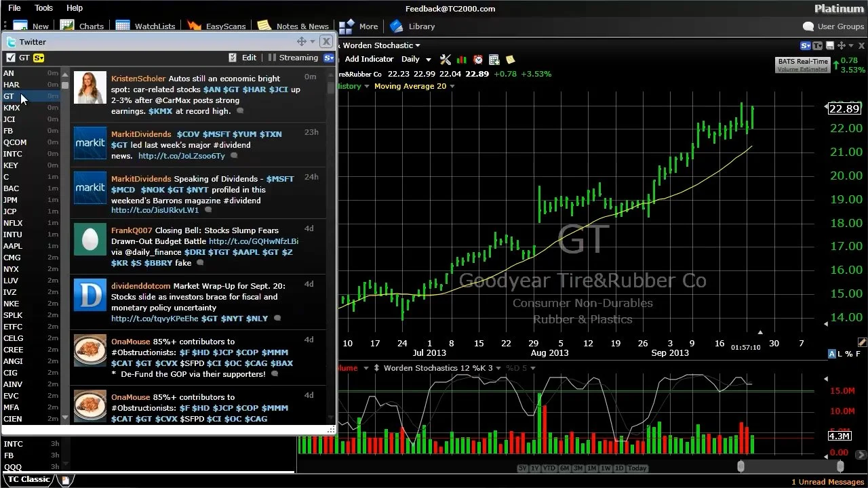Screen dimensions: 868x488
Task: Select the % scale toggle
Action: pyautogui.click(x=849, y=354)
